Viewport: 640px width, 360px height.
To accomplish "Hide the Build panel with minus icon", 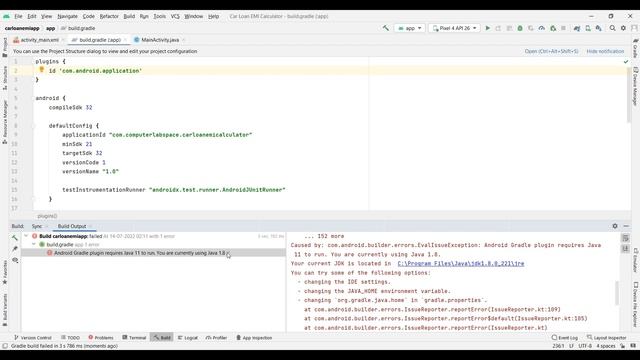I will pos(626,226).
